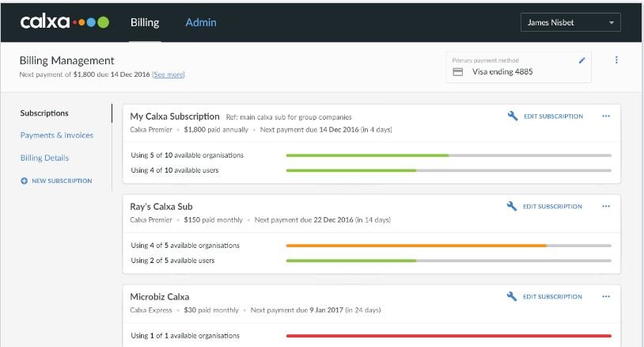Follow the See more link

click(x=169, y=74)
